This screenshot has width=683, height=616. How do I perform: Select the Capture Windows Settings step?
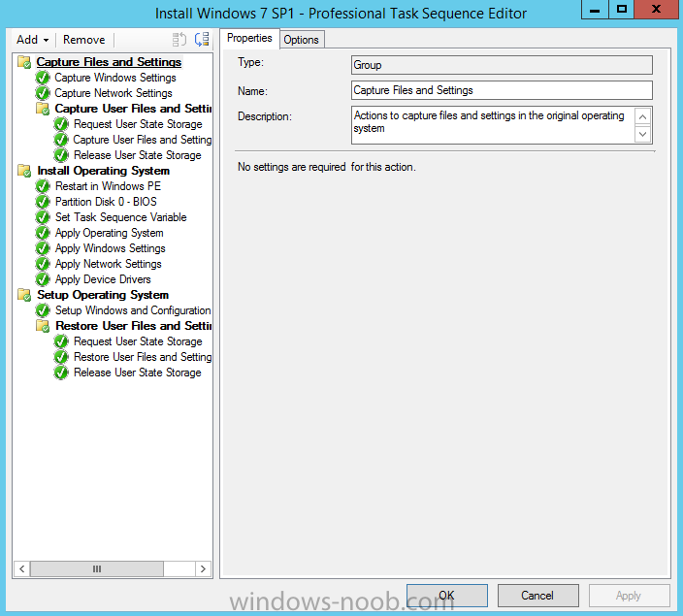[x=115, y=78]
